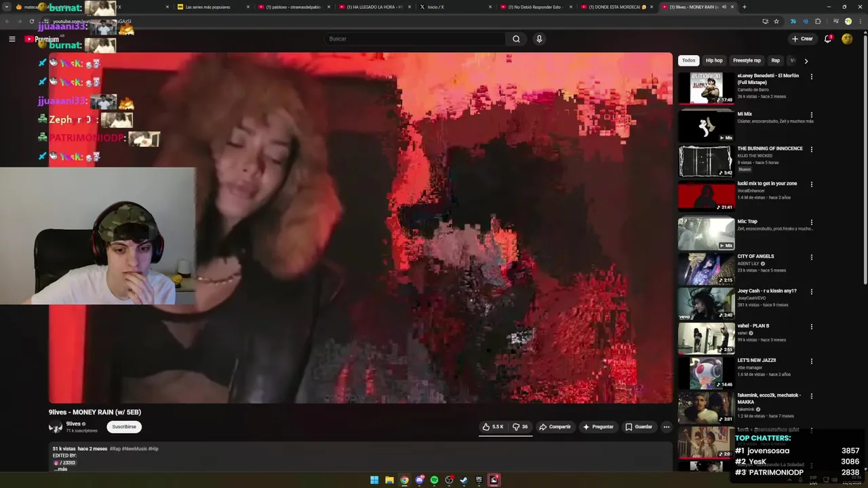Click the #Rap hashtag link
The height and width of the screenshot is (488, 868).
click(x=115, y=449)
